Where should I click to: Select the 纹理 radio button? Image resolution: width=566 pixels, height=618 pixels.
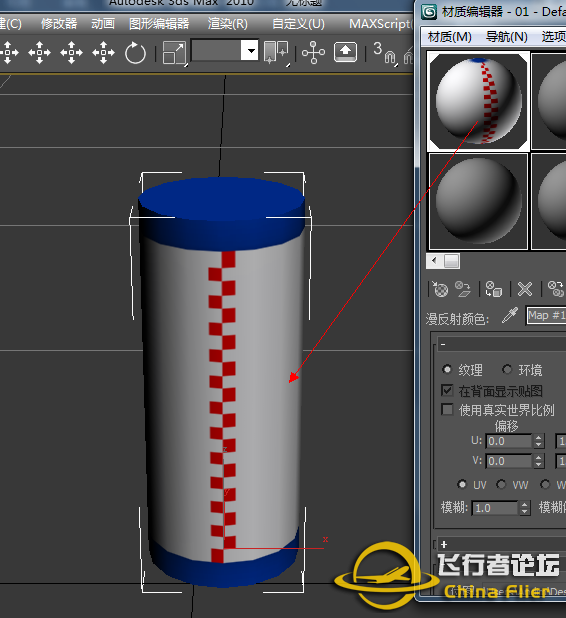447,369
